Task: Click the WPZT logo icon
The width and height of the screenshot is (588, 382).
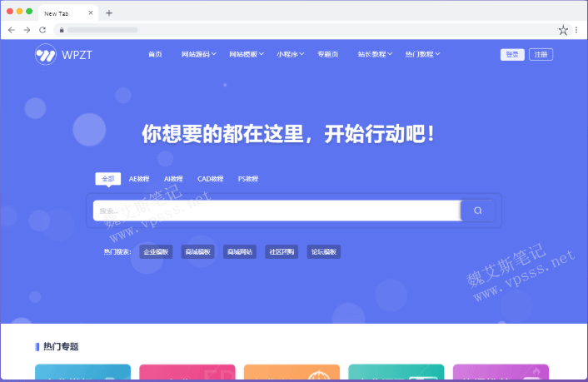Action: pyautogui.click(x=45, y=54)
